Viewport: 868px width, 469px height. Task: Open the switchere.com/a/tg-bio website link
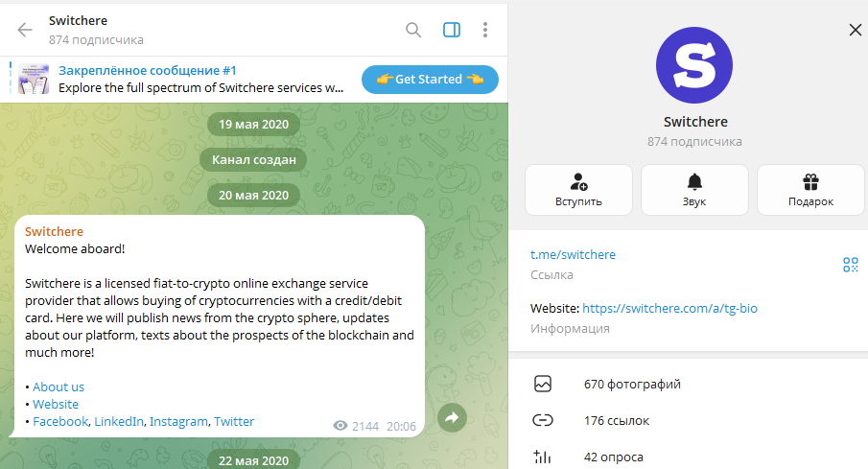(669, 309)
